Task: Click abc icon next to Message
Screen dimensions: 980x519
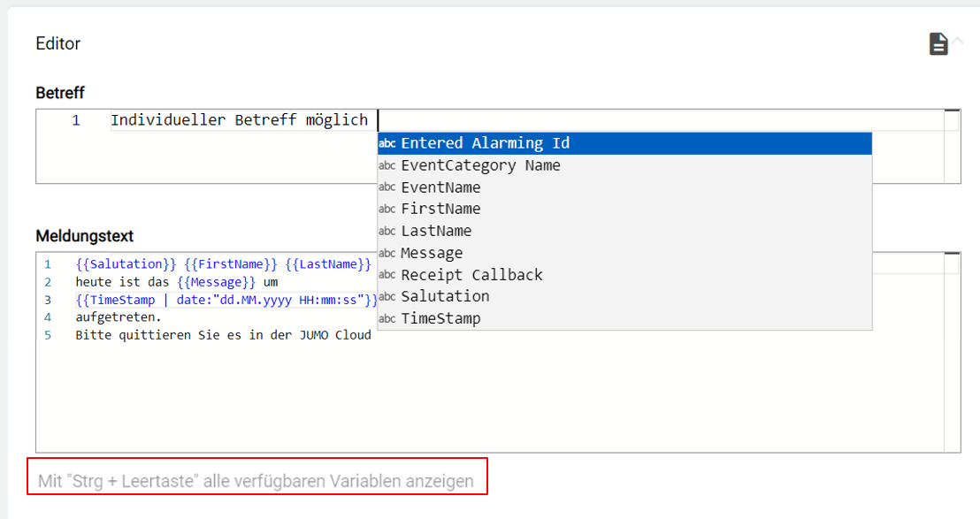Action: point(387,253)
